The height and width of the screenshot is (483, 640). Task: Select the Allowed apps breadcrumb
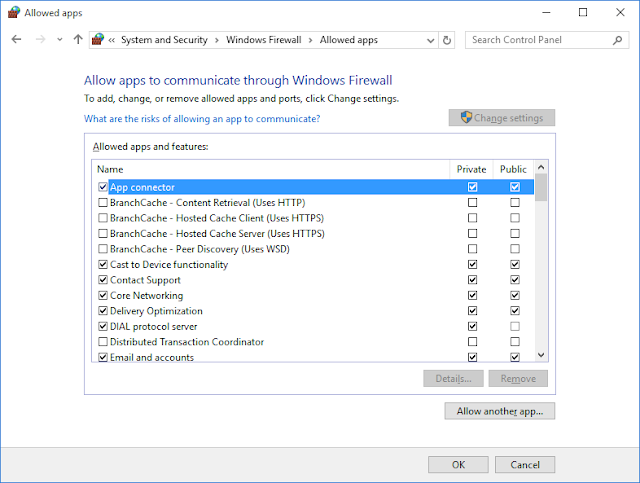pyautogui.click(x=349, y=40)
